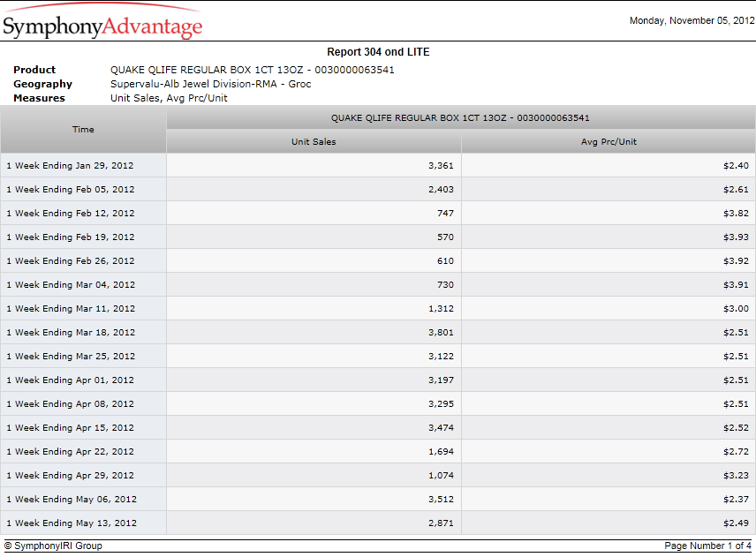Click the average price $3.91
This screenshot has width=756, height=557.
click(736, 285)
